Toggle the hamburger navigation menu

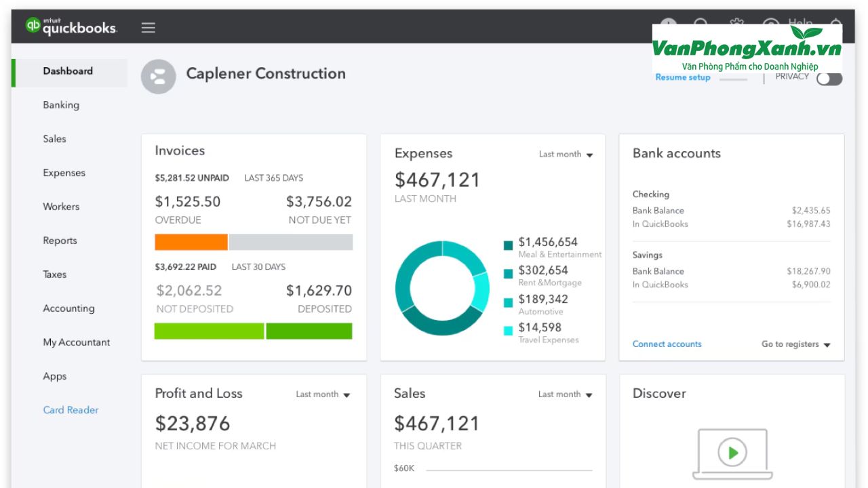(149, 28)
